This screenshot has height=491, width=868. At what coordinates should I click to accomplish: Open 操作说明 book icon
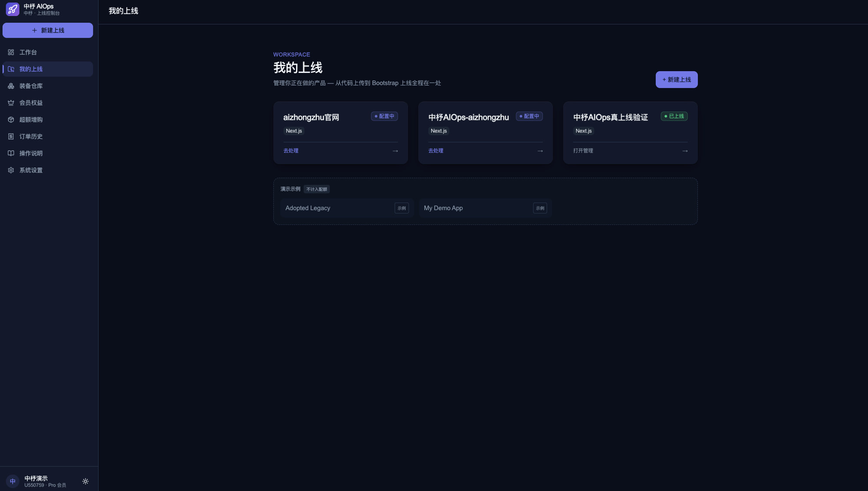(x=11, y=153)
